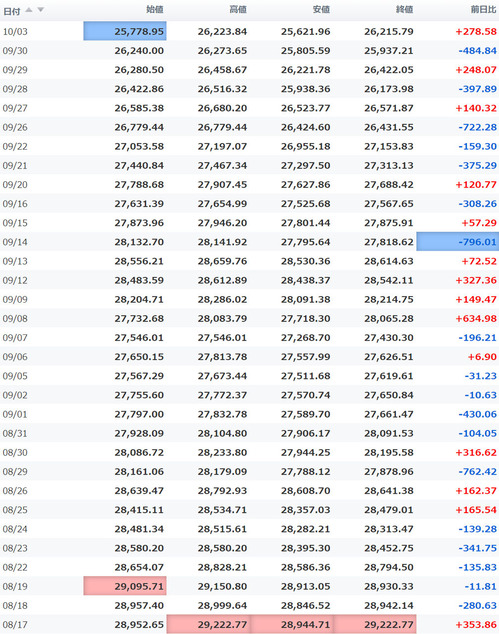Select the +72.52 change value
The height and width of the screenshot is (634, 499).
coord(479,261)
